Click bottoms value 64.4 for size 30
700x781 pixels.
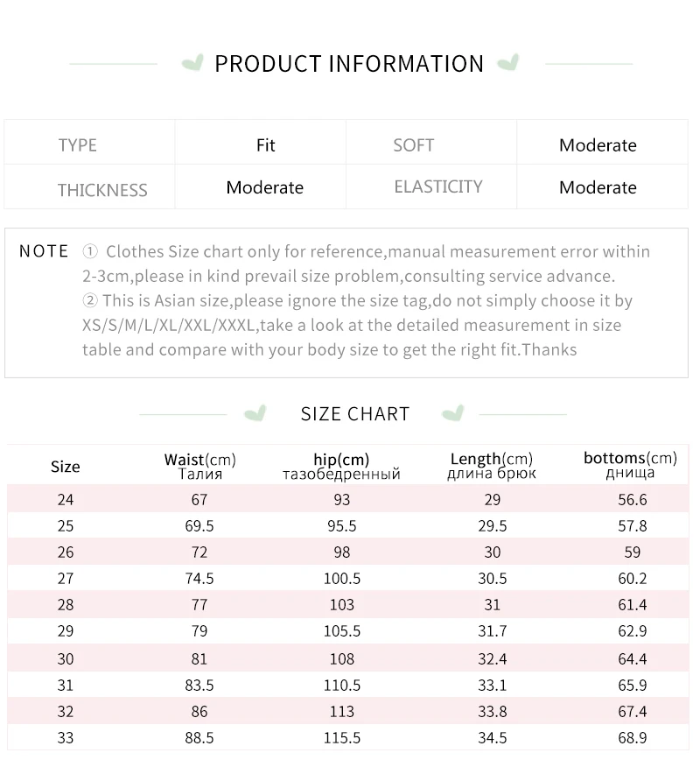(633, 659)
